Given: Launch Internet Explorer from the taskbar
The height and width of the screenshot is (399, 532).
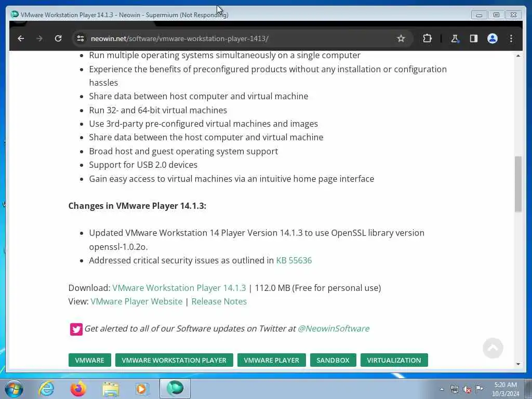Looking at the screenshot, I should pos(46,389).
